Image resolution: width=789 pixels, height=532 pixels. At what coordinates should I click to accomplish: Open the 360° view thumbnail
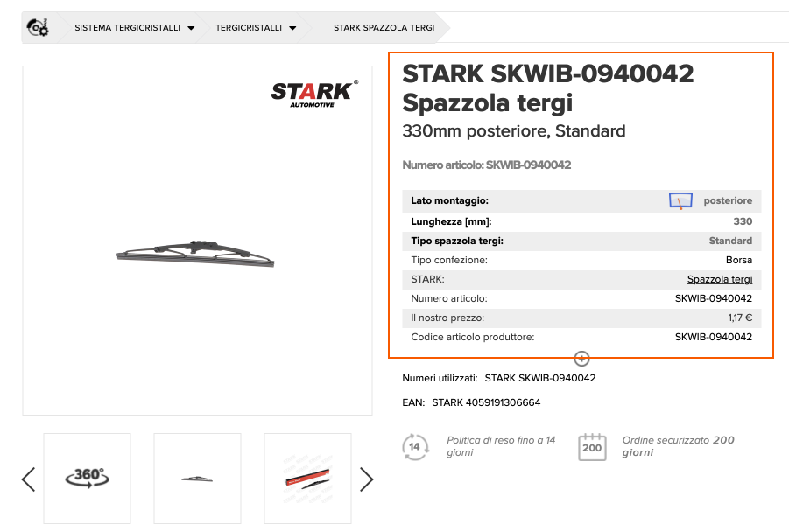click(x=87, y=479)
